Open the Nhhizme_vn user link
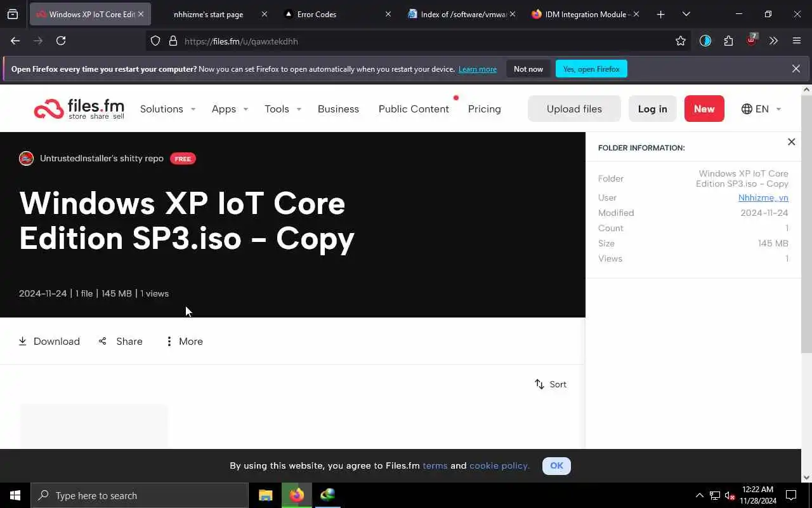Screen dimensions: 812x508 click(763, 197)
